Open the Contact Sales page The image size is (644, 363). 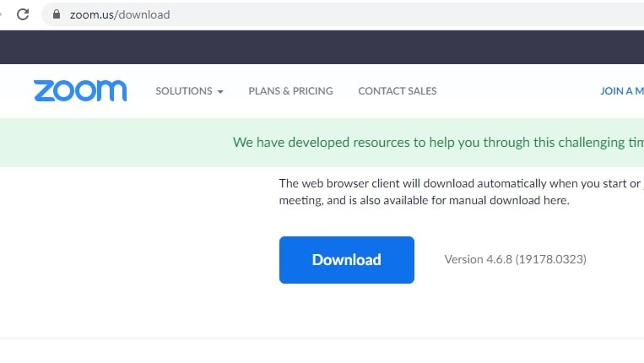[397, 91]
